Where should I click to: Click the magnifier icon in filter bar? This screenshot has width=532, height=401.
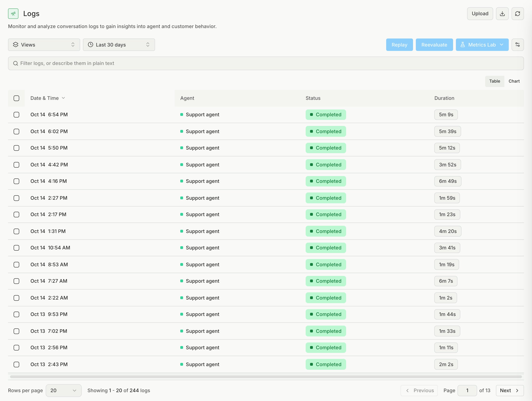pos(16,63)
